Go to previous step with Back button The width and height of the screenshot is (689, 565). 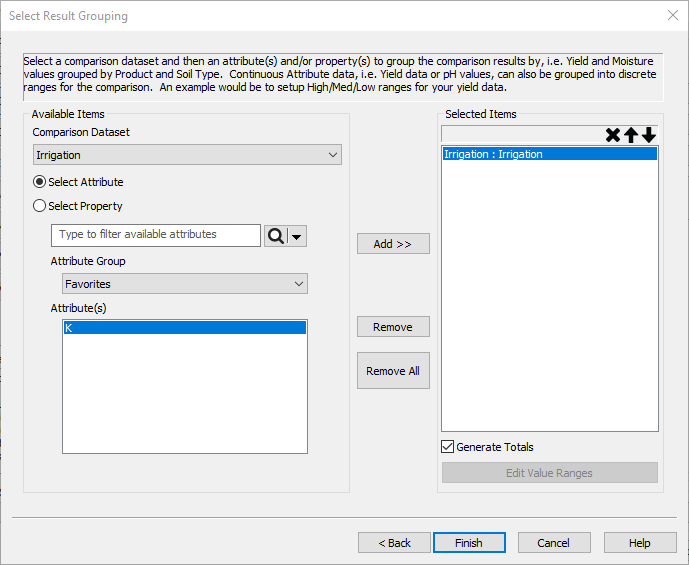point(394,543)
